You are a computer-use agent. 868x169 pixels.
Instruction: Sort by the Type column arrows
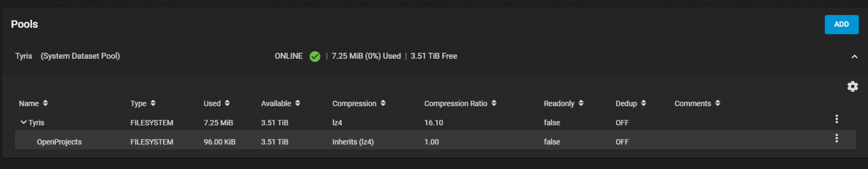tap(153, 103)
